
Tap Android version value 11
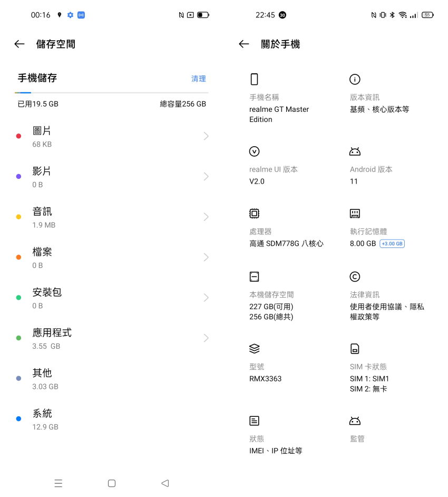click(x=354, y=181)
